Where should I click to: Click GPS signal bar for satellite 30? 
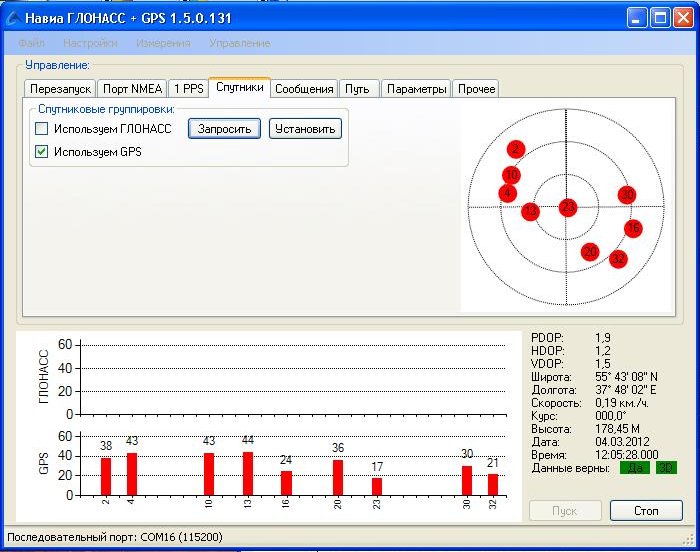click(467, 481)
